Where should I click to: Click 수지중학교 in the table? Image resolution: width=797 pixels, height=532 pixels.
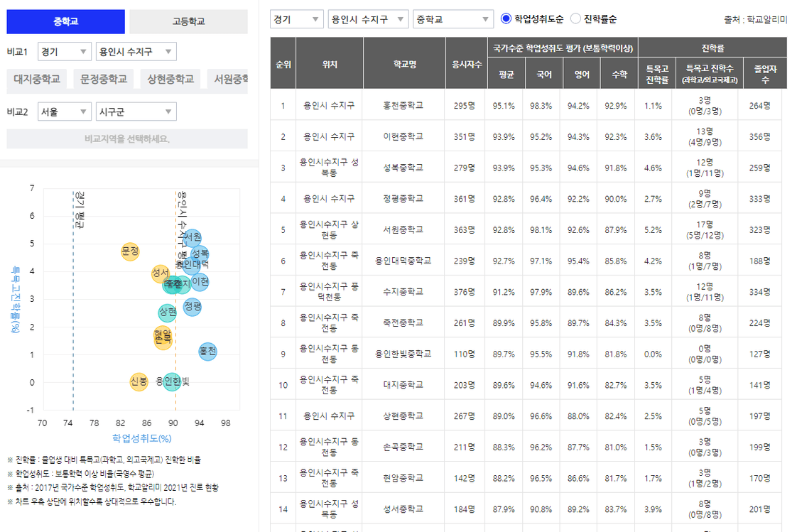click(x=403, y=292)
